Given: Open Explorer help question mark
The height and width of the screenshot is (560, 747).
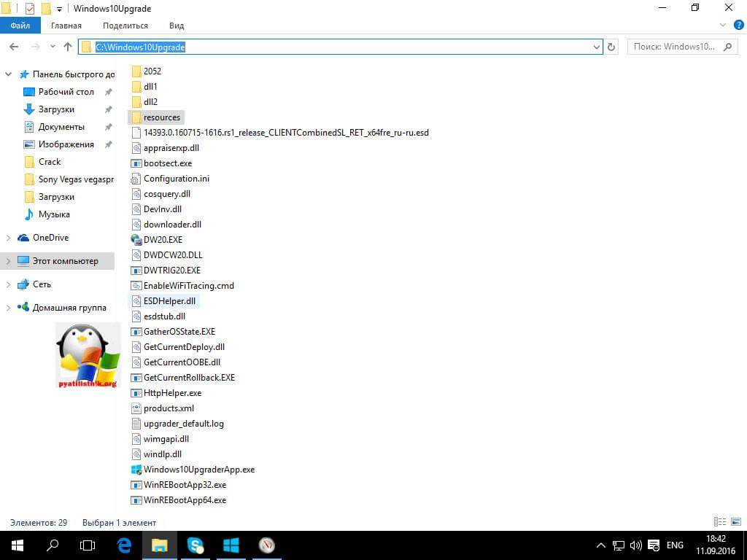Looking at the screenshot, I should (x=738, y=26).
